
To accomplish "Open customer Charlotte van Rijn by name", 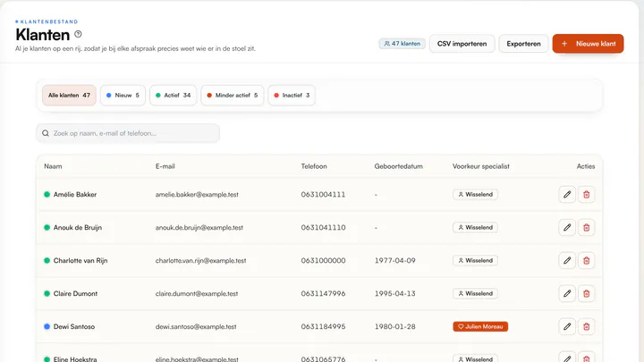I will click(80, 261).
